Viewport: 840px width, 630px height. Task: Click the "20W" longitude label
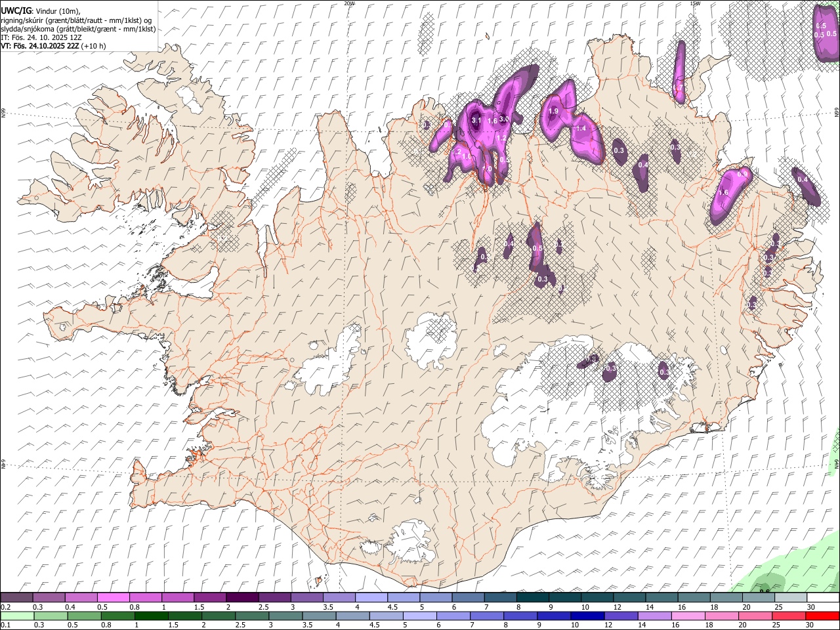pos(349,3)
